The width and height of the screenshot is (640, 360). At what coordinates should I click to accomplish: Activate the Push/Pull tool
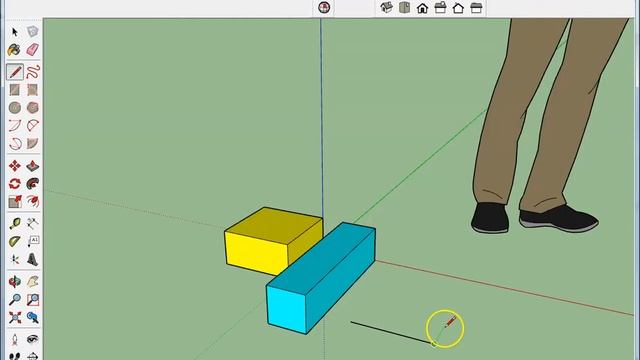pyautogui.click(x=33, y=166)
